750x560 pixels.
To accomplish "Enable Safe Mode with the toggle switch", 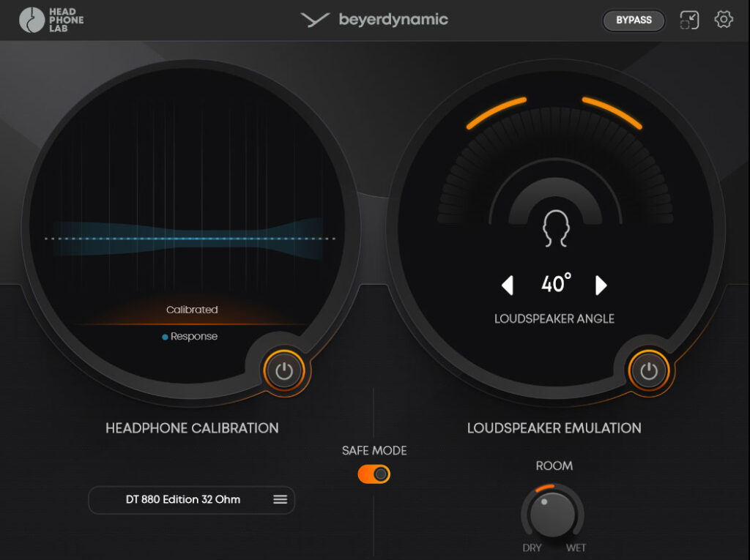I will click(x=374, y=474).
